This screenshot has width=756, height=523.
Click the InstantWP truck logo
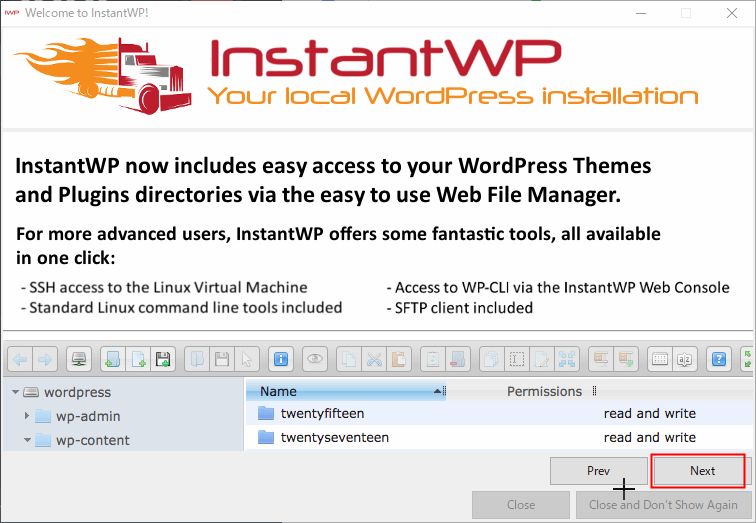pyautogui.click(x=103, y=75)
